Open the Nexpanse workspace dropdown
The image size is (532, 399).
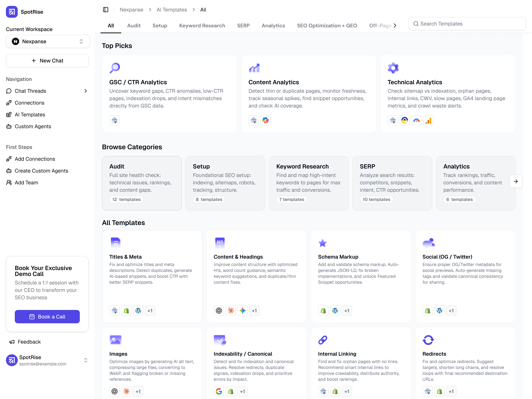click(x=48, y=41)
